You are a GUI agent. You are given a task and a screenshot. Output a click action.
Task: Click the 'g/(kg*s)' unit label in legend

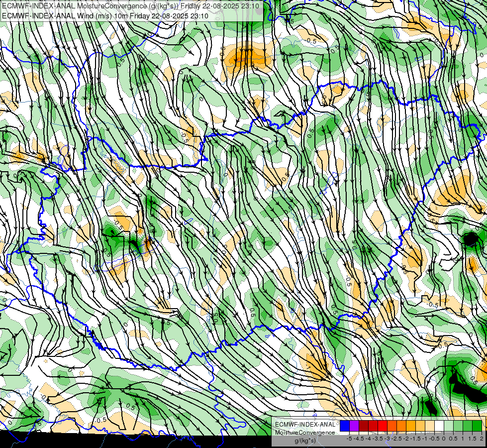tap(305, 441)
